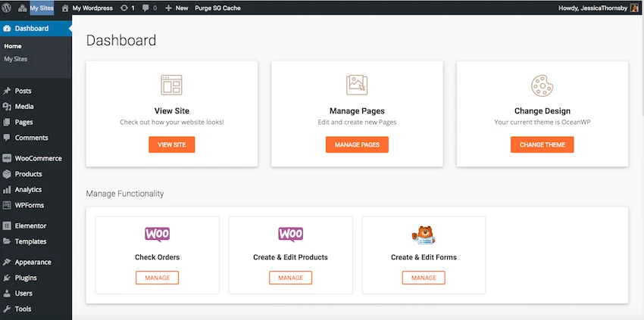
Task: Click the WPForms bear mascot icon
Action: [424, 235]
